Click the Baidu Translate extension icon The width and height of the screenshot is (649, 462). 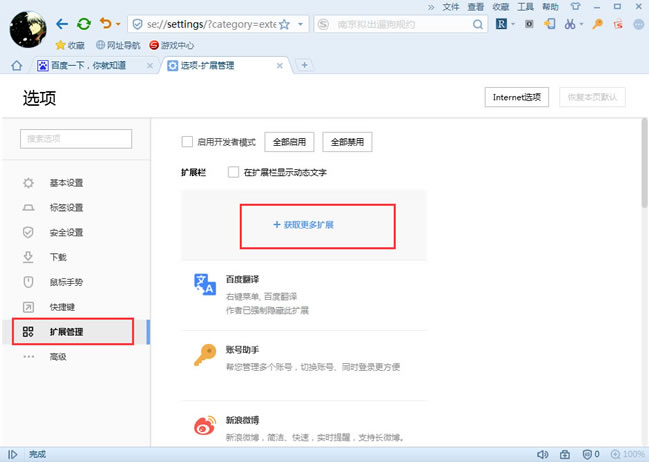(x=205, y=285)
